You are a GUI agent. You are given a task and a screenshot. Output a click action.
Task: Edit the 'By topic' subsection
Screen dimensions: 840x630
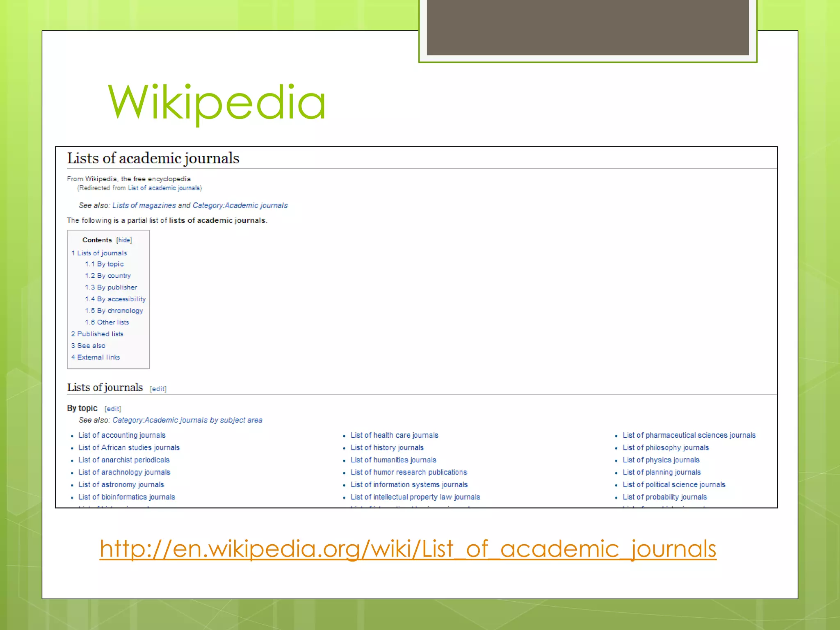tap(113, 409)
